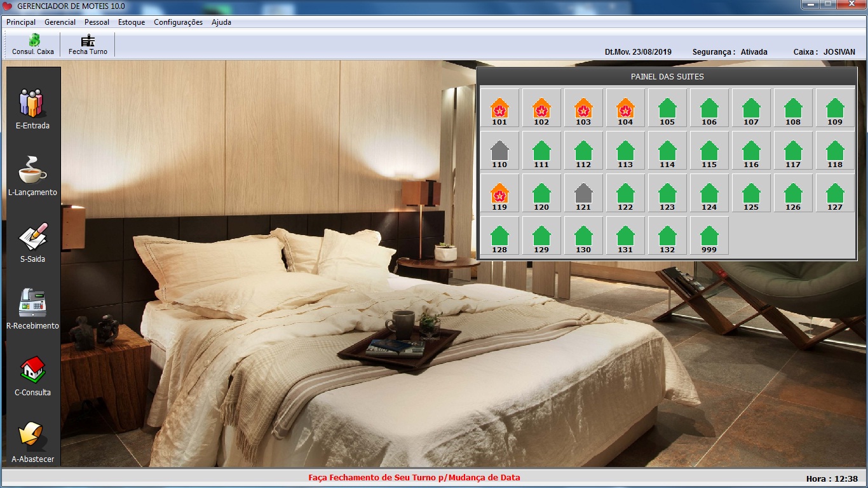Open Consul. Caixa from the toolbar
The width and height of the screenshot is (868, 488).
(33, 44)
